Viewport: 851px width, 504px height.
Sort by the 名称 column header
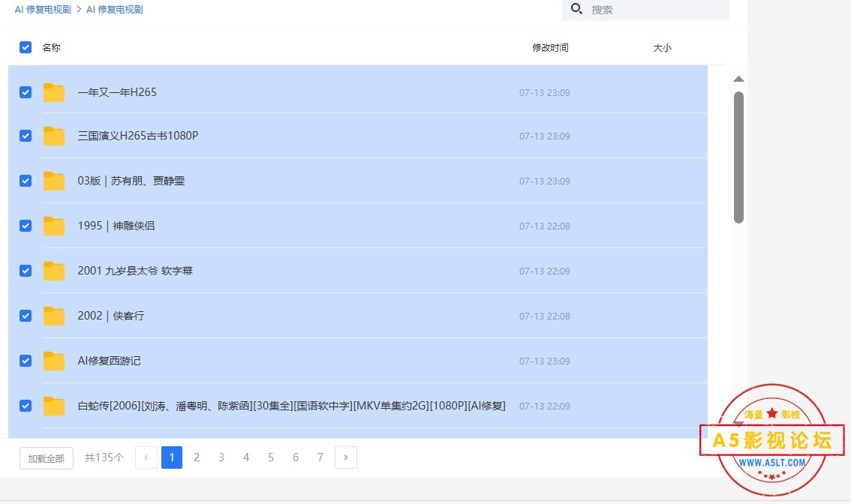[x=52, y=48]
